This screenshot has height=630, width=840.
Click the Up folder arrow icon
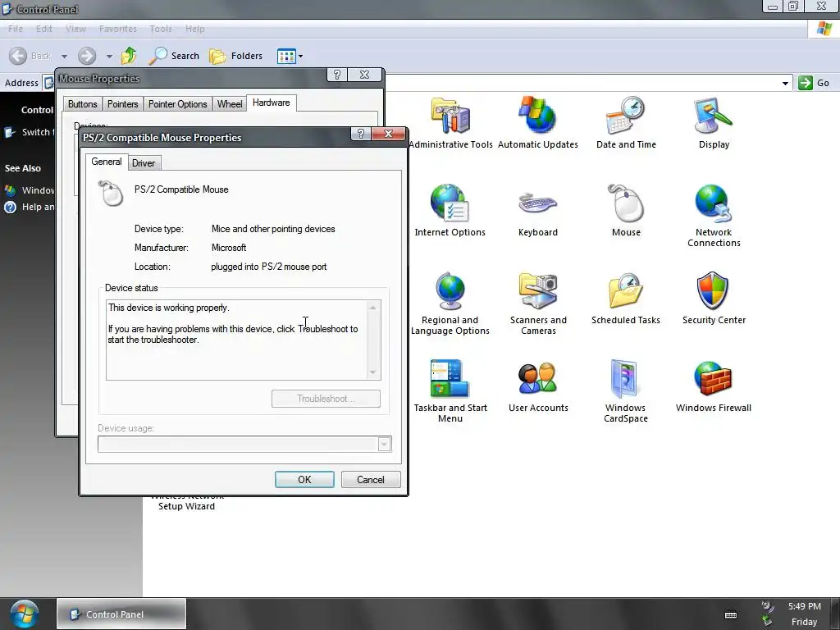pyautogui.click(x=129, y=56)
